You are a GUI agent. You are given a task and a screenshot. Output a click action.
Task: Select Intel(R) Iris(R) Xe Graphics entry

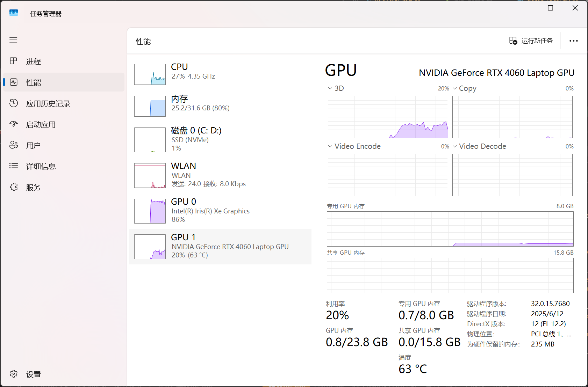(x=210, y=211)
